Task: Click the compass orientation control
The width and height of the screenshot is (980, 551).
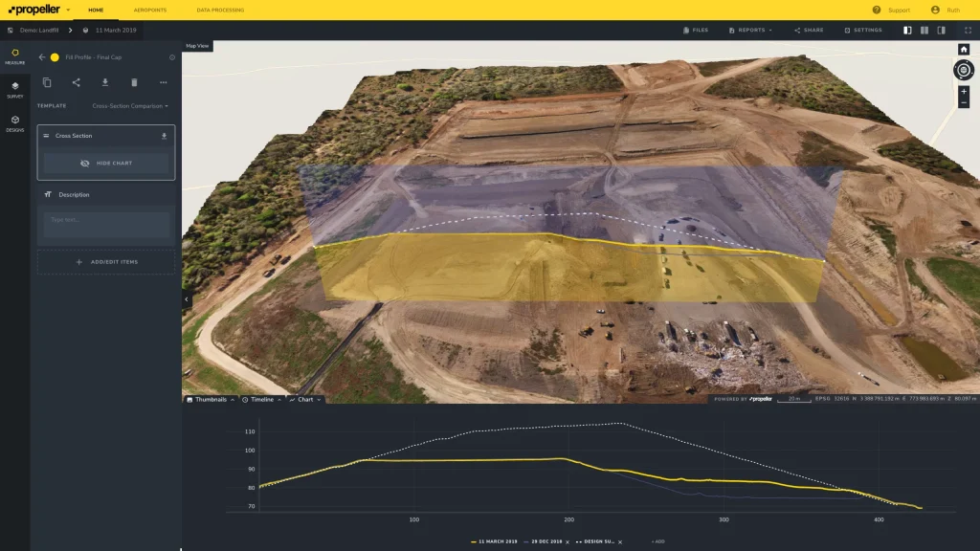Action: tap(962, 71)
